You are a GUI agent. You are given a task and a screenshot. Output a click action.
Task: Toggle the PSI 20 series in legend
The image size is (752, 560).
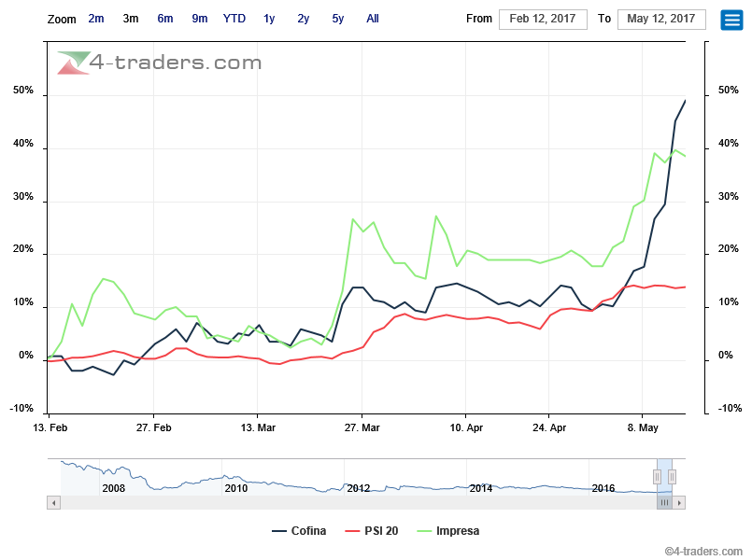click(x=372, y=531)
